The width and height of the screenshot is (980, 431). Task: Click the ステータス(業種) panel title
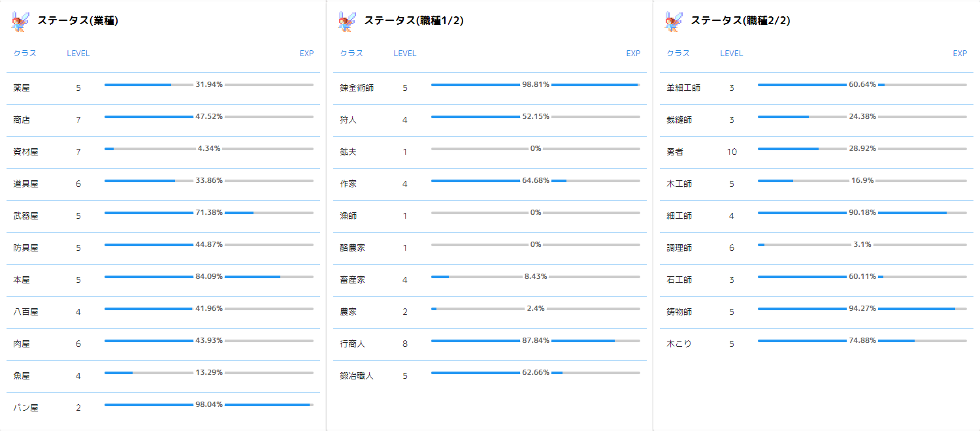tap(78, 21)
